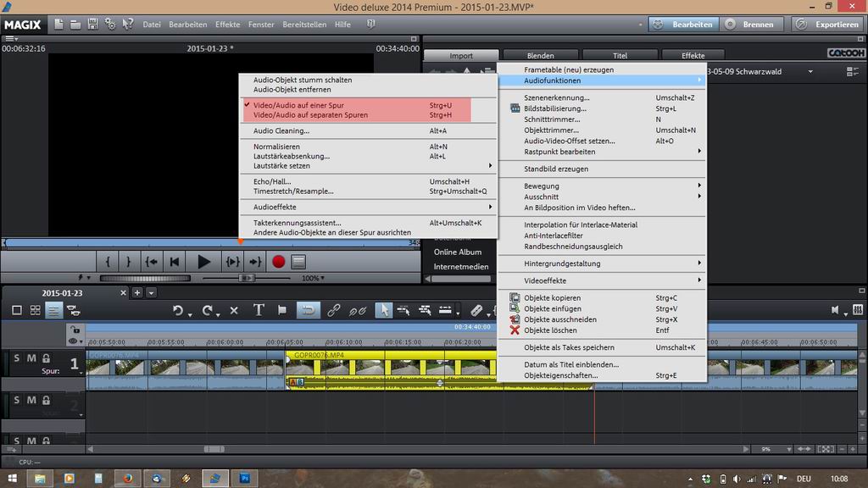Toggle solo (S) on track 1
This screenshot has height=488, width=868.
coord(16,358)
